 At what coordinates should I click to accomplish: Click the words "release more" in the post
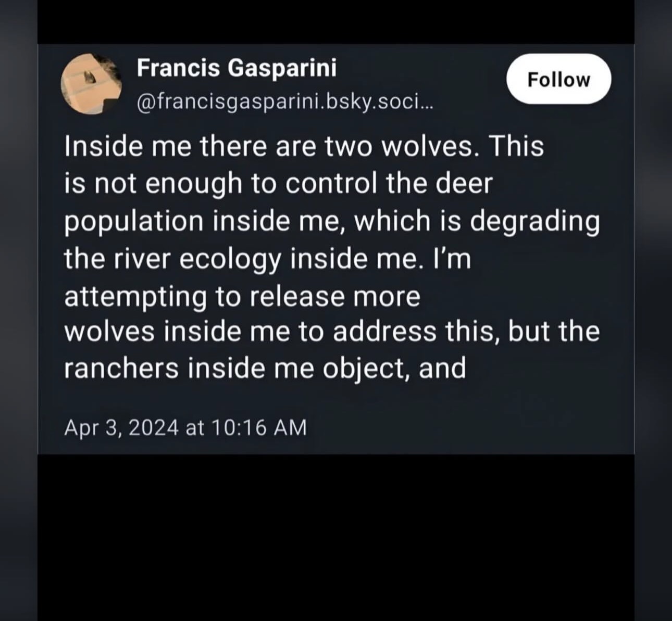(x=334, y=297)
